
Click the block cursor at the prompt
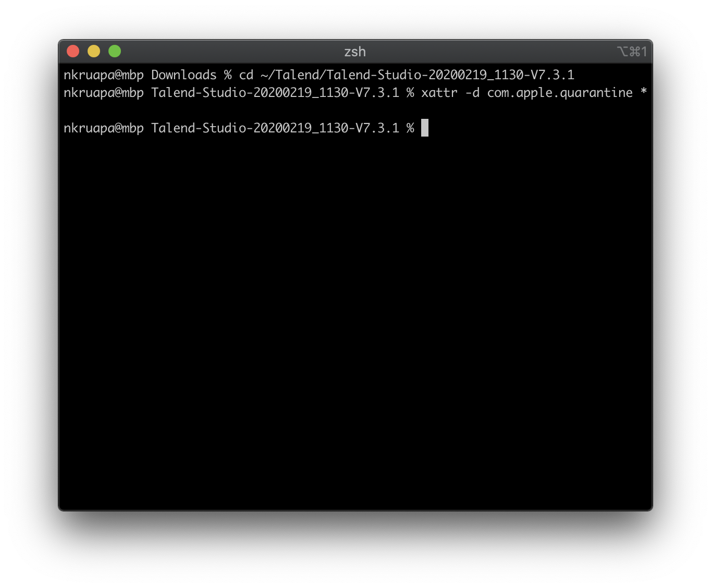[x=425, y=128]
